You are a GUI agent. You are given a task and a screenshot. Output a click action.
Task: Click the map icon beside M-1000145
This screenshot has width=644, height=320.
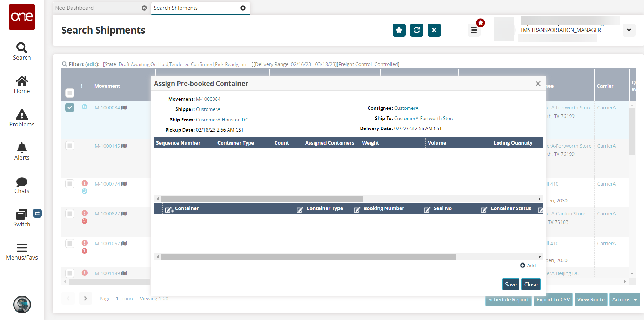click(124, 146)
